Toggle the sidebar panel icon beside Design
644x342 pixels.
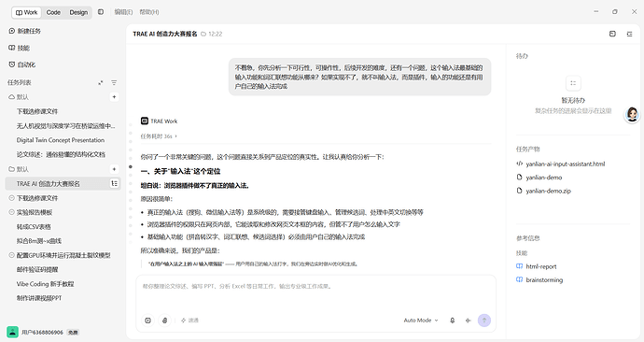(x=101, y=12)
